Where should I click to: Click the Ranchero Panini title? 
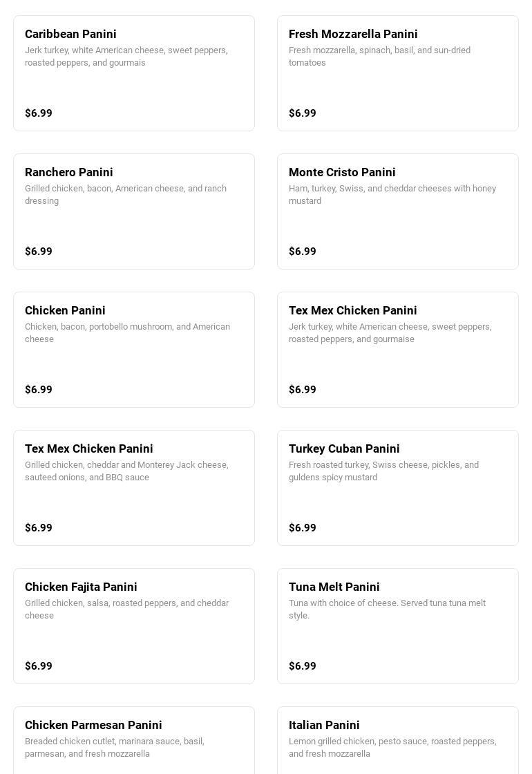(x=69, y=172)
